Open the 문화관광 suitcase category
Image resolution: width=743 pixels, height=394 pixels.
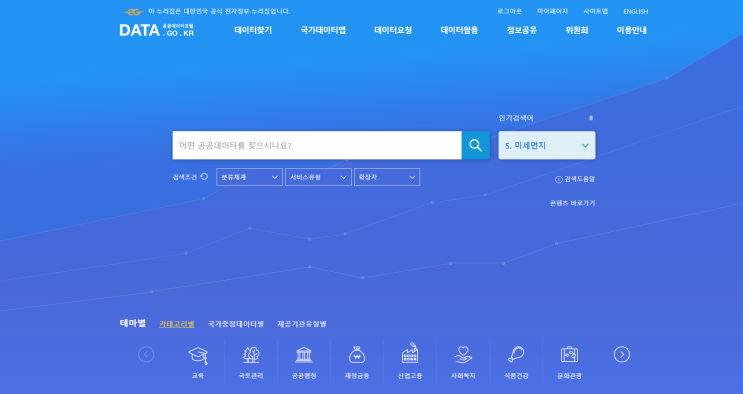[x=569, y=362]
